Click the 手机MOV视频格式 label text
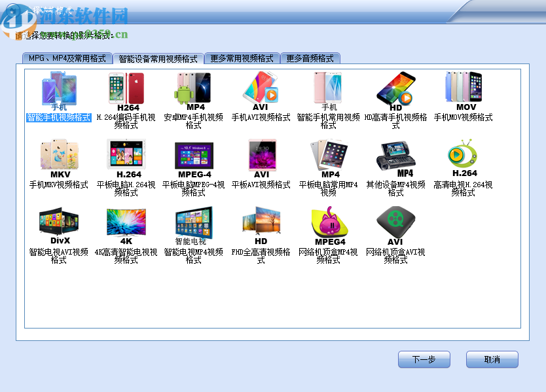This screenshot has width=546, height=392. click(463, 117)
